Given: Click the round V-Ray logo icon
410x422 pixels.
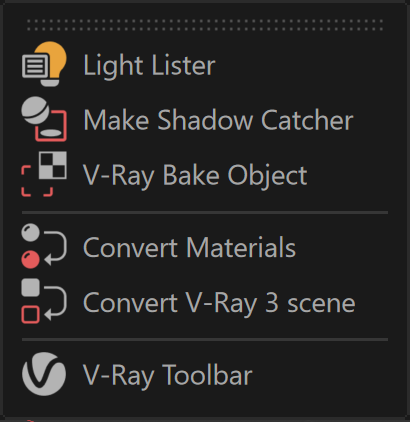Looking at the screenshot, I should (44, 374).
